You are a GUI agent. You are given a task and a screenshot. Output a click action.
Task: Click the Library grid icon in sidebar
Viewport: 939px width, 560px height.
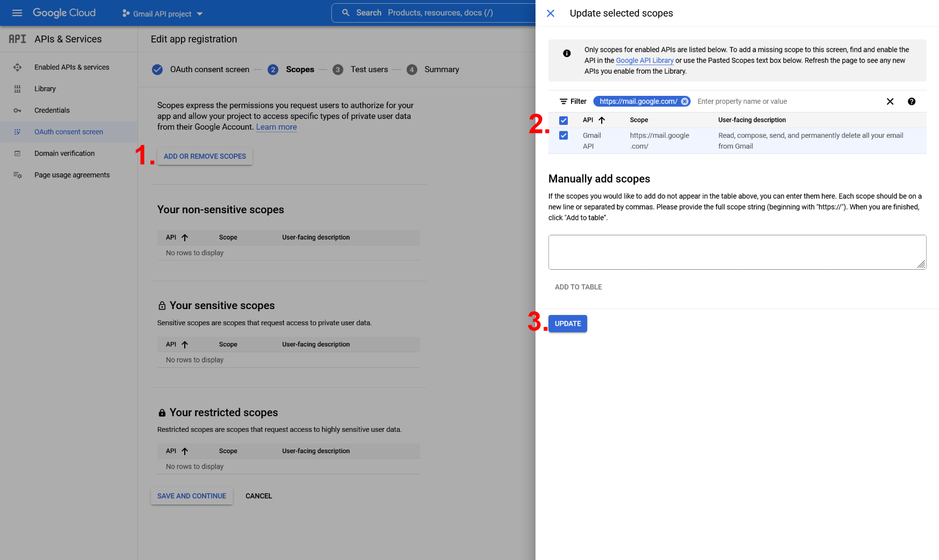point(17,89)
